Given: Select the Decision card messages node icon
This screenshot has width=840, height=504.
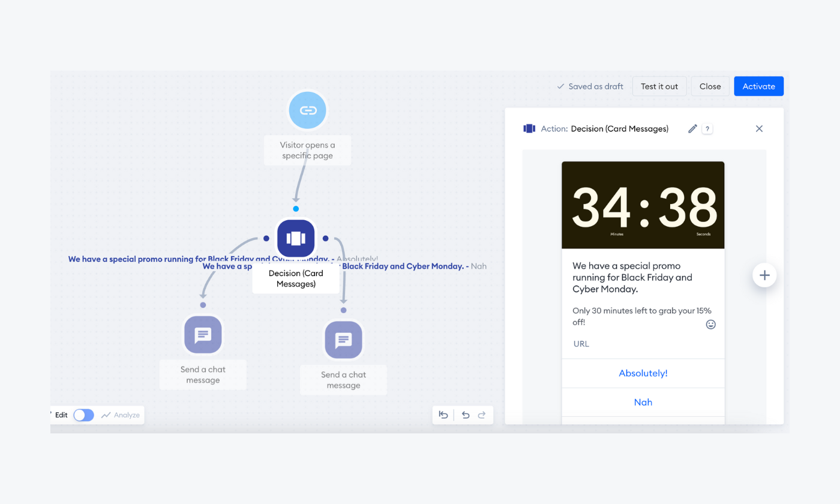Looking at the screenshot, I should point(296,238).
